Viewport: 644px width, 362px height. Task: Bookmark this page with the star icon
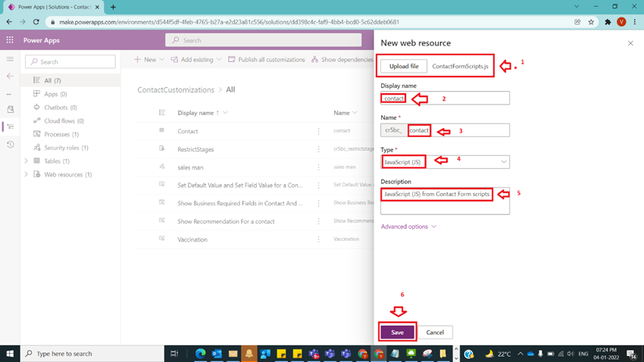click(x=591, y=22)
